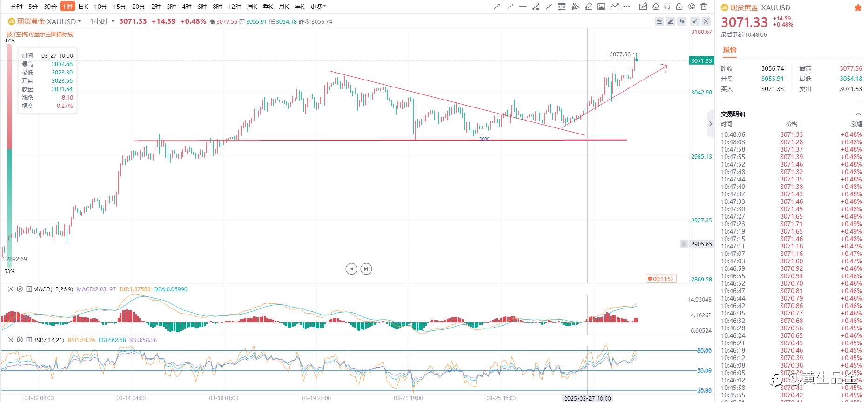Open RSI indicator settings gear

20,340
